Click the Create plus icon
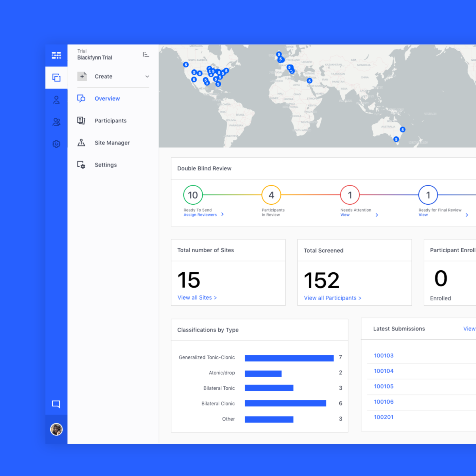 [x=82, y=76]
